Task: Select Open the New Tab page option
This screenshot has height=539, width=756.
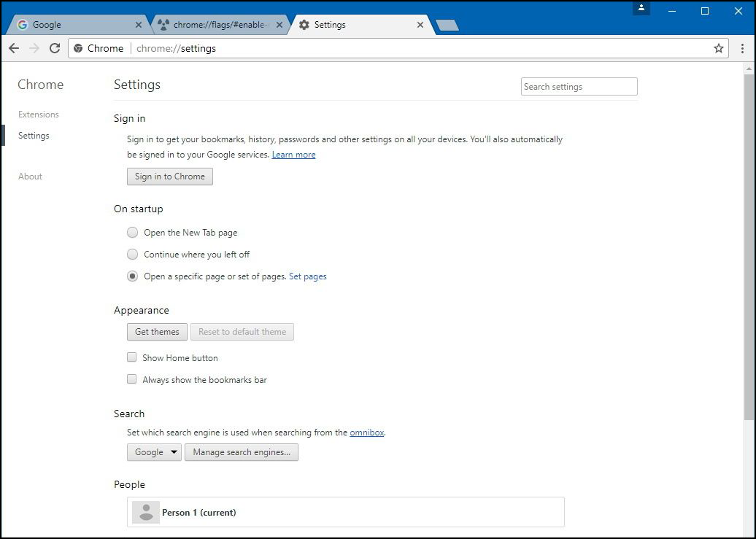Action: coord(132,233)
